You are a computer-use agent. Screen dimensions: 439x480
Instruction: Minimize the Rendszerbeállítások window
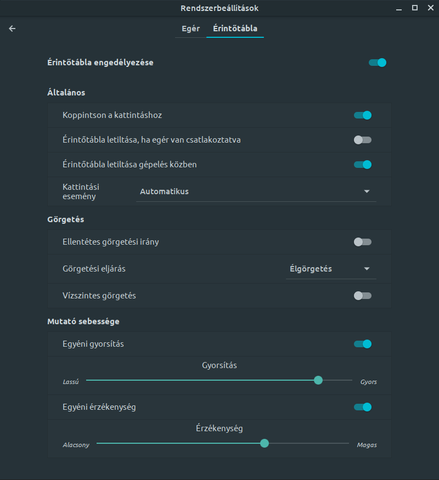(x=399, y=8)
